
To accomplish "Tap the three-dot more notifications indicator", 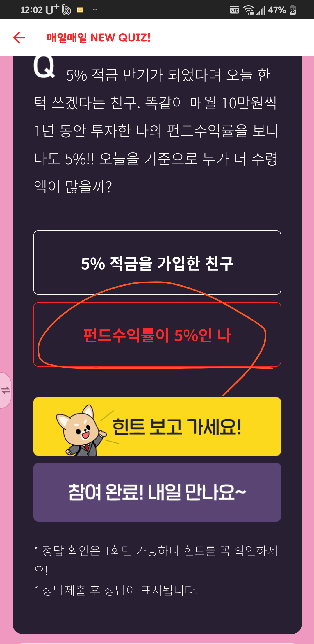I will tap(95, 10).
